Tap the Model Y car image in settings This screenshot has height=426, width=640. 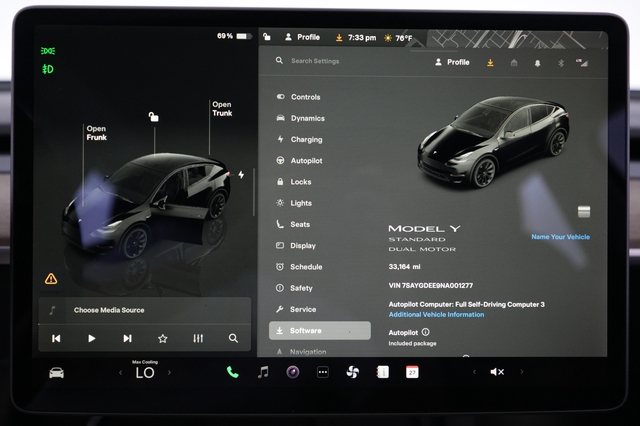pos(493,142)
